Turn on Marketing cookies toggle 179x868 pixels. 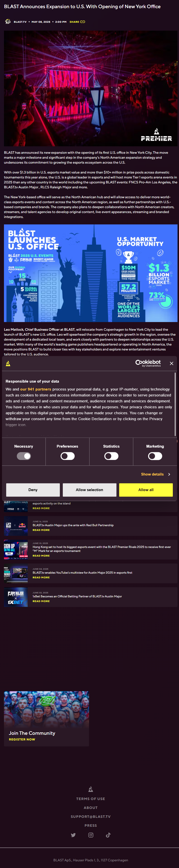pyautogui.click(x=155, y=456)
